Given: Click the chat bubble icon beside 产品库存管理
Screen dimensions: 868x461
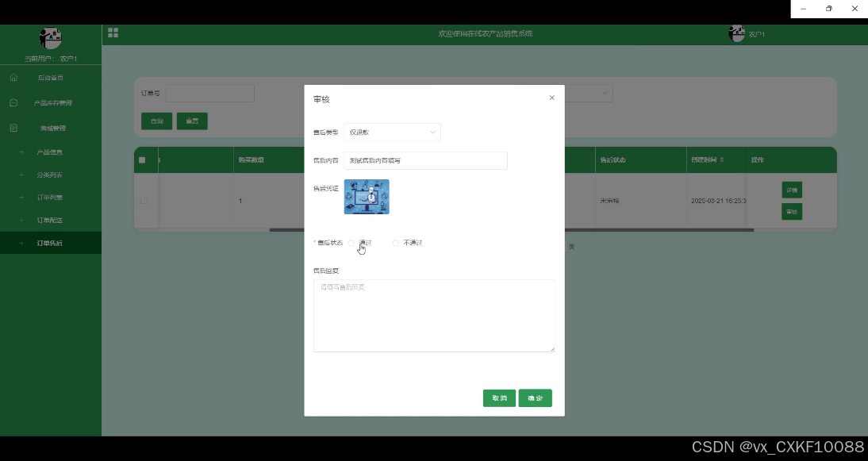Looking at the screenshot, I should [13, 102].
